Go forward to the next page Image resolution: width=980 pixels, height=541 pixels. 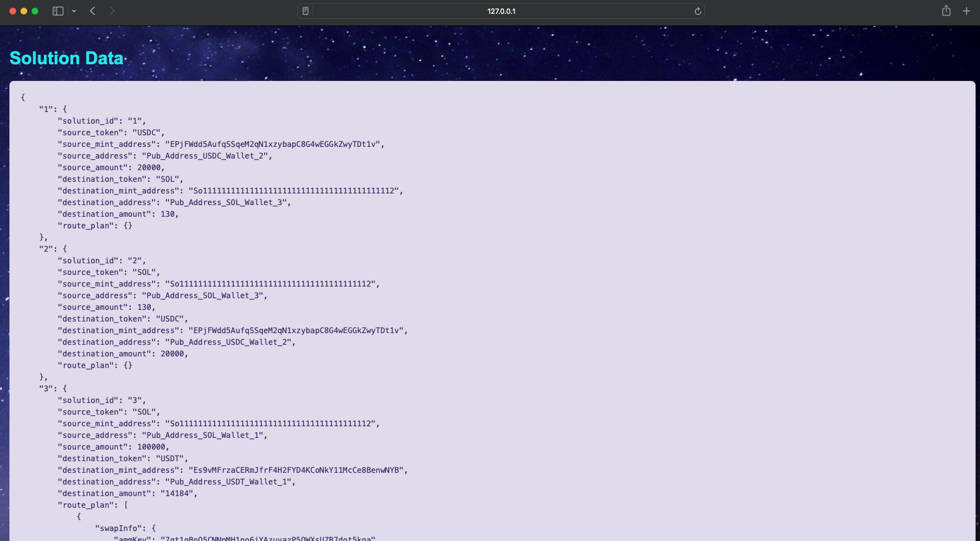tap(112, 11)
